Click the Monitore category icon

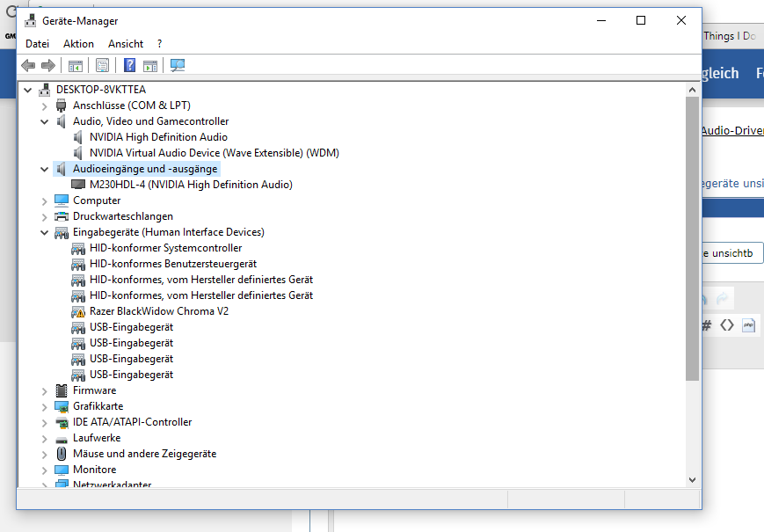62,470
